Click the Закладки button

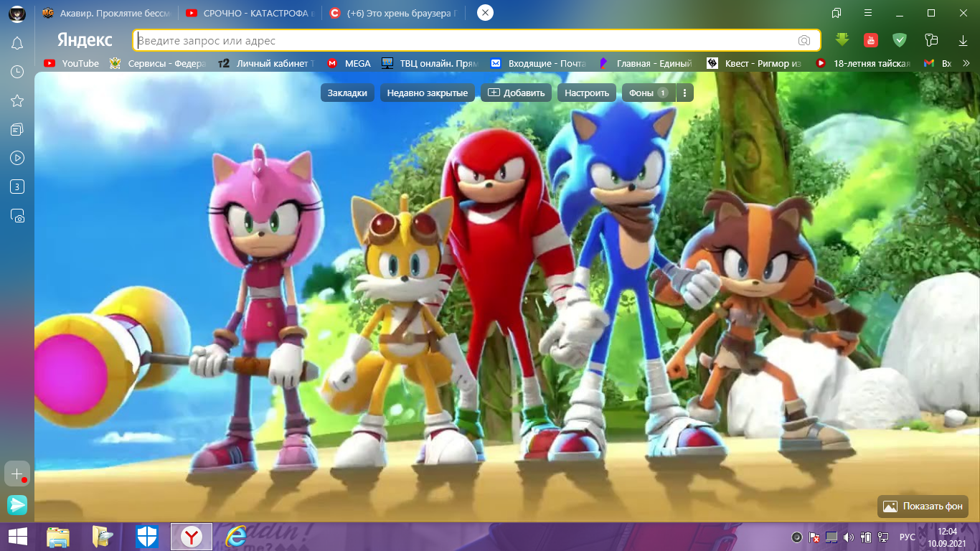coord(347,93)
